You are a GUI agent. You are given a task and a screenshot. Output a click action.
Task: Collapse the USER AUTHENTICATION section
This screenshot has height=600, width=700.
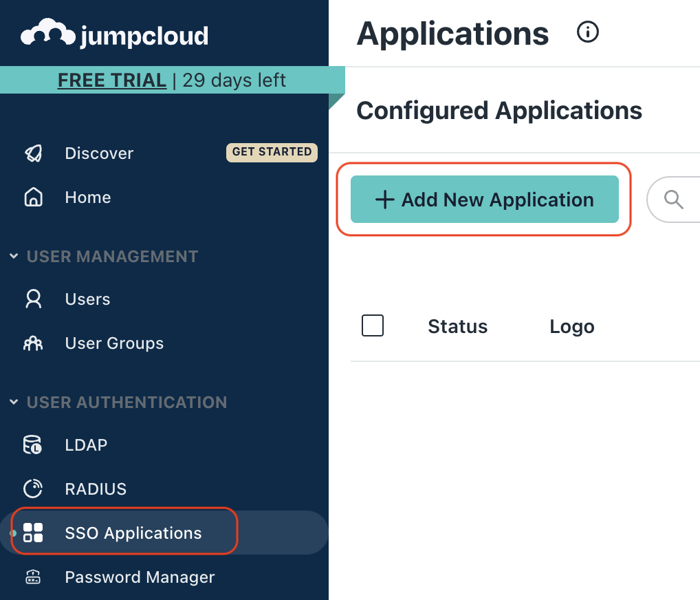[14, 403]
